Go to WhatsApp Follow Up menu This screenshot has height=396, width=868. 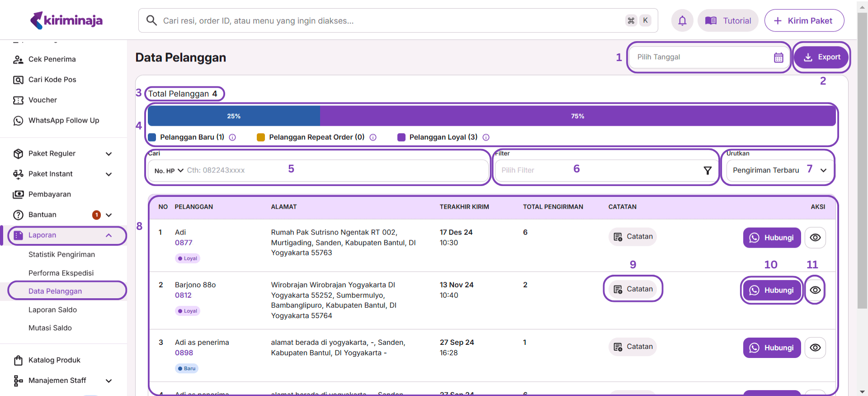(63, 121)
